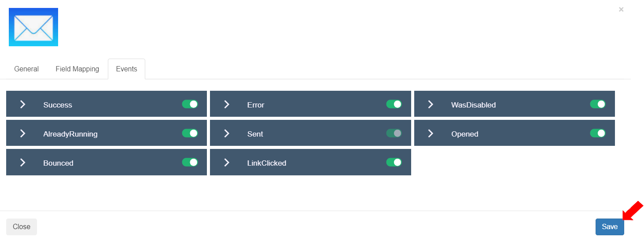Expand the Error event chevron
Viewport: 644px width, 241px height.
coord(227,104)
